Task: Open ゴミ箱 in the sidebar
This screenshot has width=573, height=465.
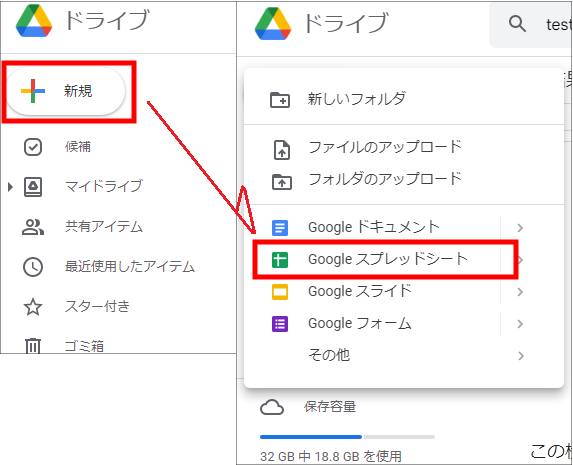Action: tap(84, 346)
